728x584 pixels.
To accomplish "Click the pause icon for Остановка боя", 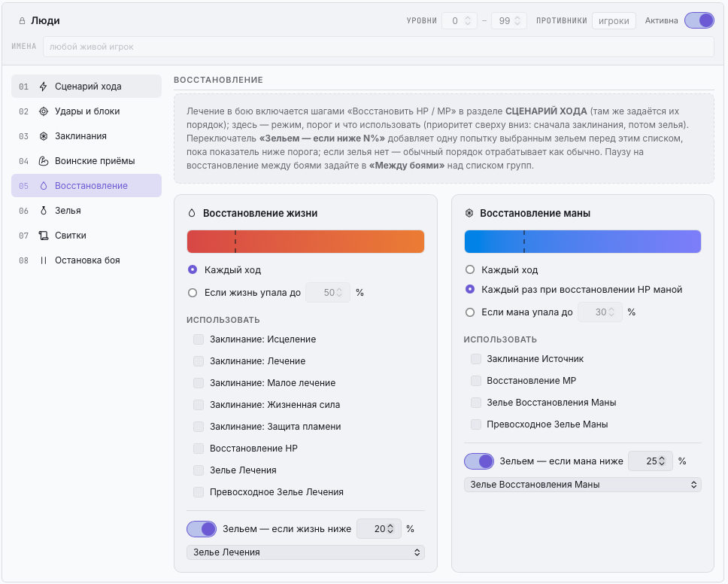I will [x=43, y=260].
